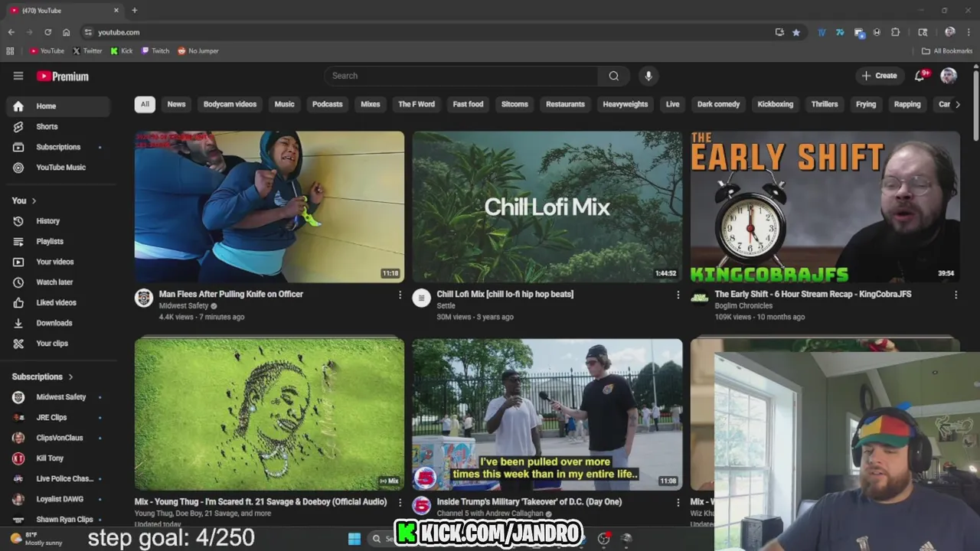The height and width of the screenshot is (551, 980).
Task: Click the Create button
Action: coord(879,76)
